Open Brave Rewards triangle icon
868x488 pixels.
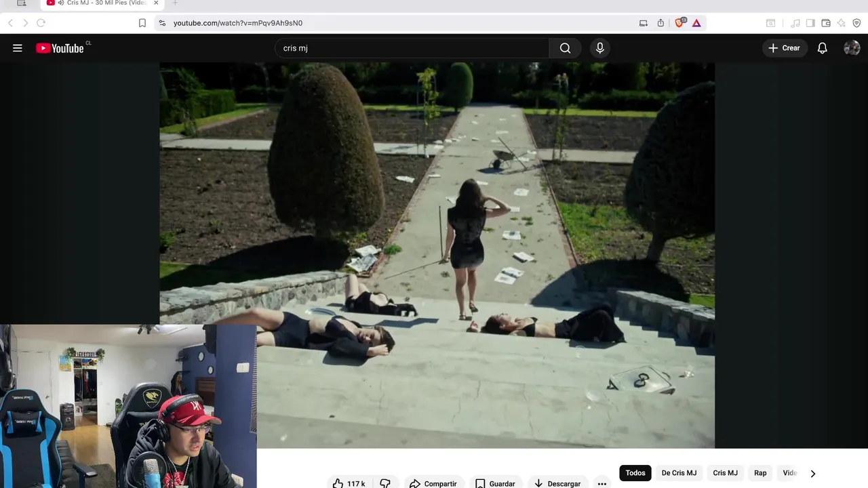pos(696,23)
